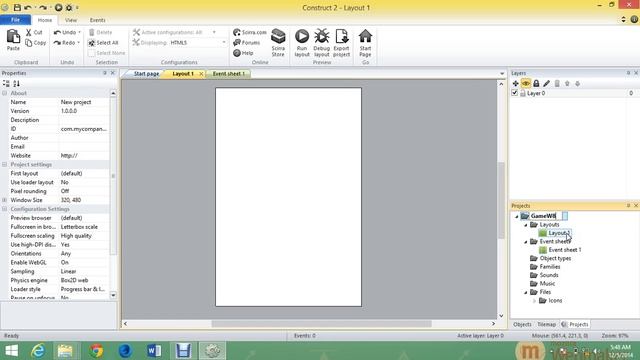The image size is (640, 360).
Task: Open the Redo dropdown arrow
Action: 78,43
